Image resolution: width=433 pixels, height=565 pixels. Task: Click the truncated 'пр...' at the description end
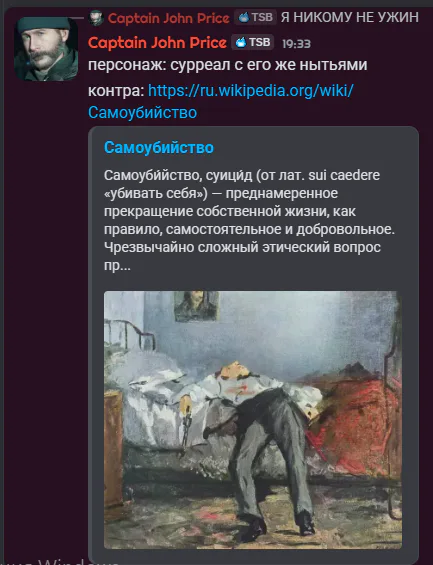[117, 266]
